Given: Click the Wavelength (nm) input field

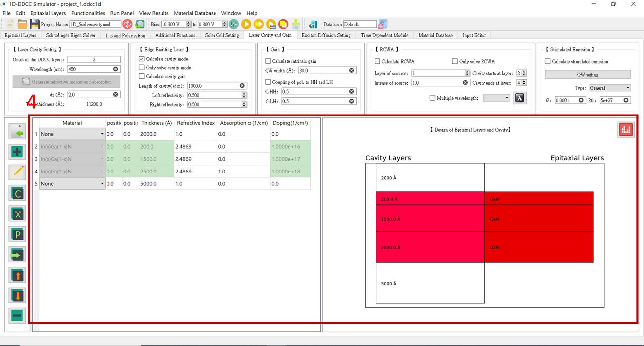Looking at the screenshot, I should point(91,69).
